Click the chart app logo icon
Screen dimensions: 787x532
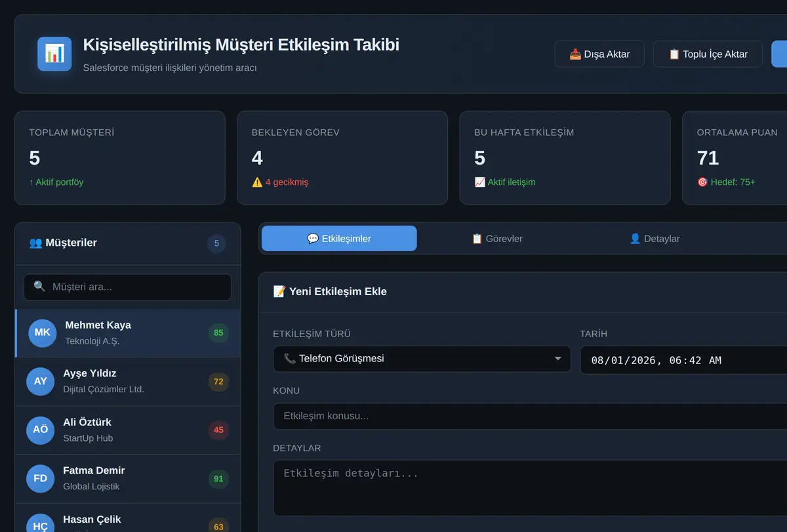click(54, 54)
